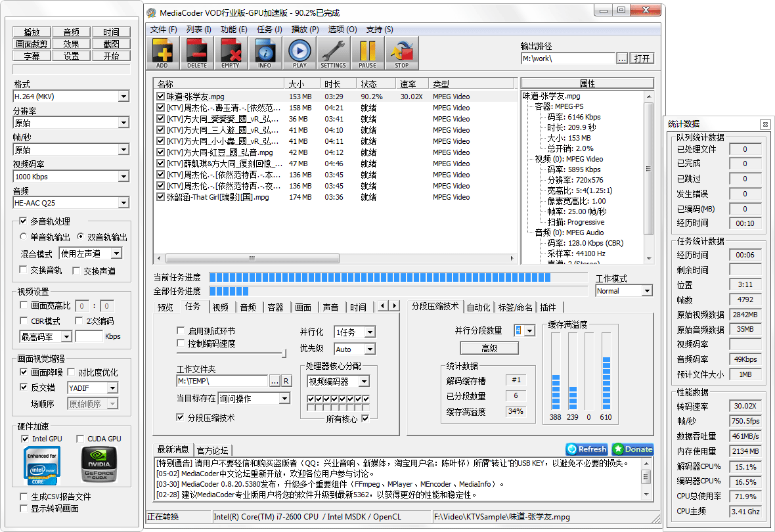The image size is (775, 532).
Task: Browse output path with the ... button
Action: pyautogui.click(x=622, y=58)
